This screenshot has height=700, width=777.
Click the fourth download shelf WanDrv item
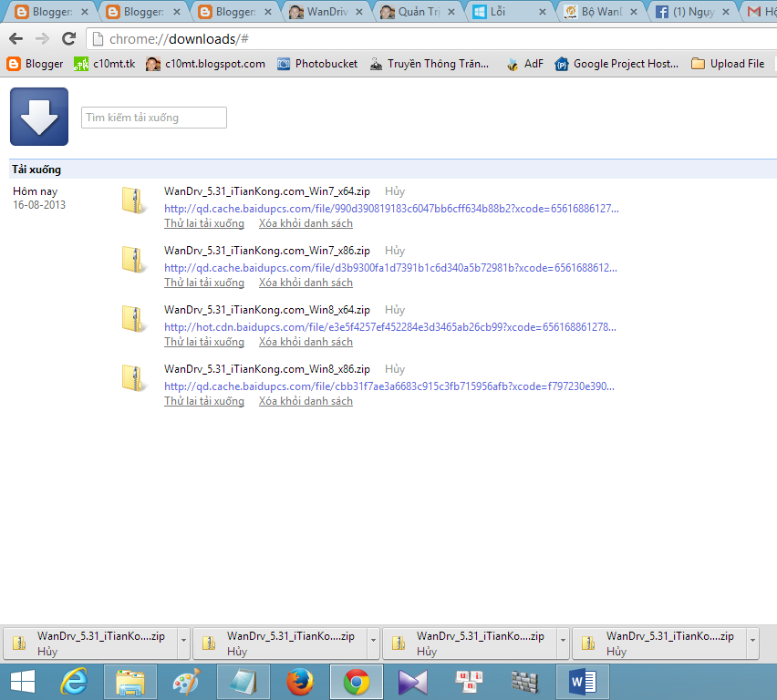[660, 643]
